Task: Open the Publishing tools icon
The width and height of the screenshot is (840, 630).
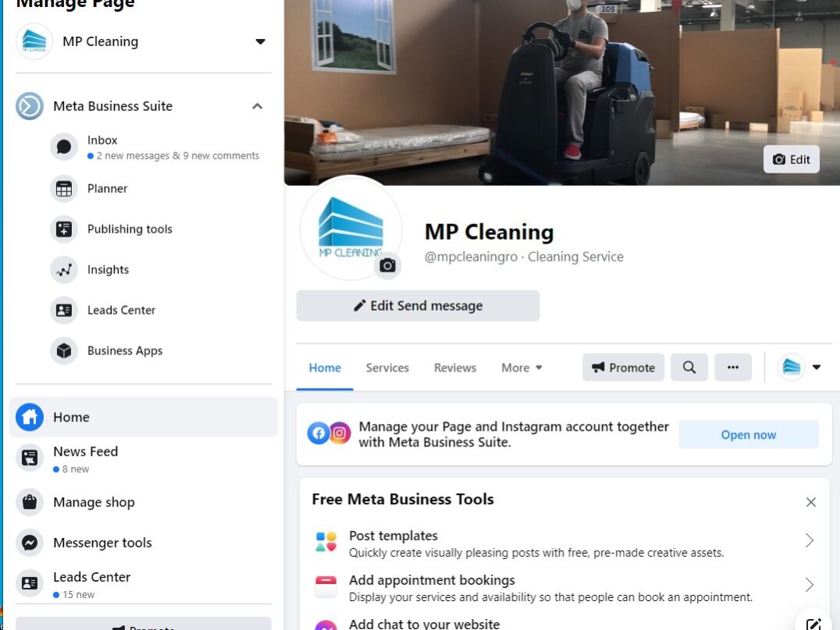Action: coord(64,230)
